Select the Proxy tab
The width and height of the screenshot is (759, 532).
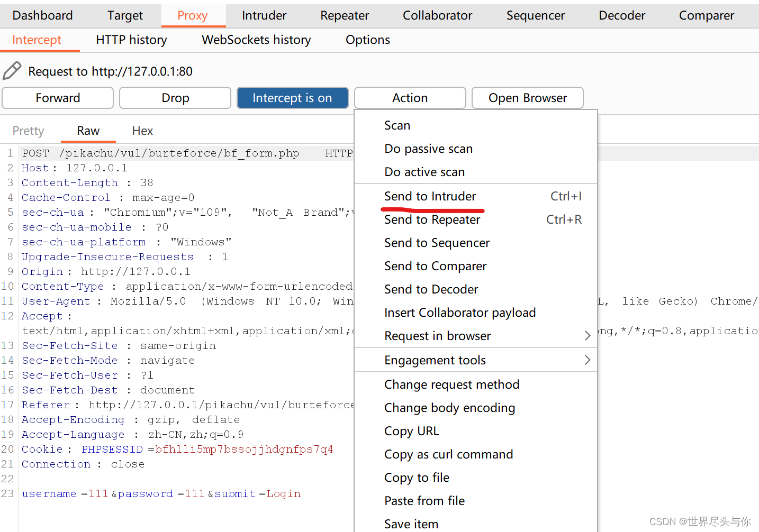point(193,15)
